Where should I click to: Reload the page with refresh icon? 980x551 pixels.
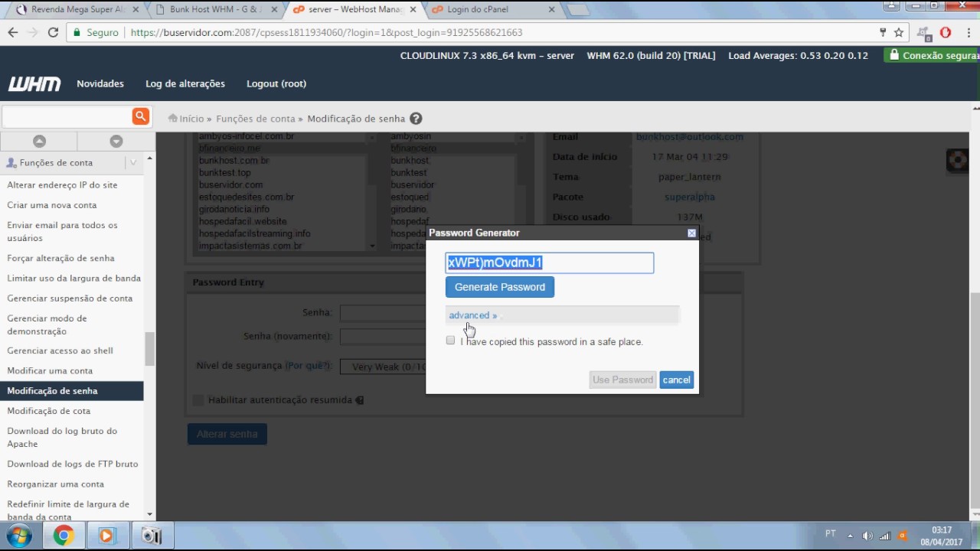[x=53, y=32]
